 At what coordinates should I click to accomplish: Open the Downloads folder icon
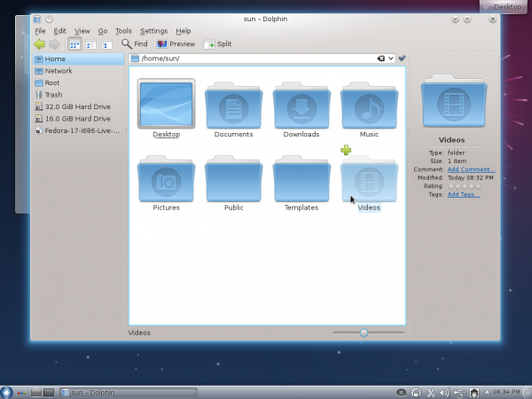click(x=301, y=105)
